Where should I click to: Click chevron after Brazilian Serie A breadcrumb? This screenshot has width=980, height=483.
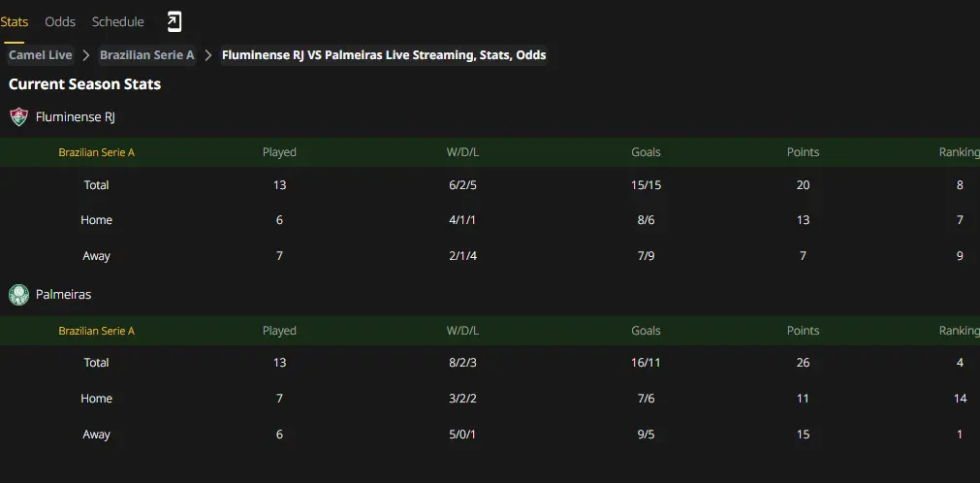(x=208, y=55)
